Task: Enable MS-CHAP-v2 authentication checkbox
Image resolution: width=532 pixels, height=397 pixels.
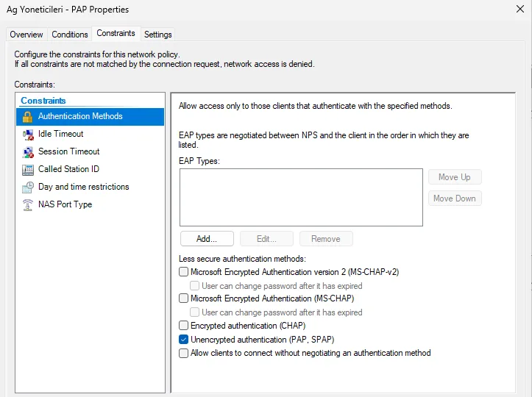Action: click(x=183, y=271)
